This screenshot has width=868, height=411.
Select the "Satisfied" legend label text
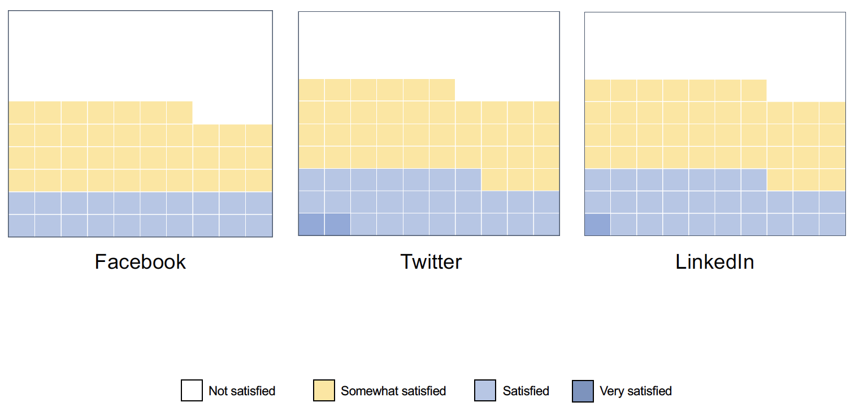[526, 391]
